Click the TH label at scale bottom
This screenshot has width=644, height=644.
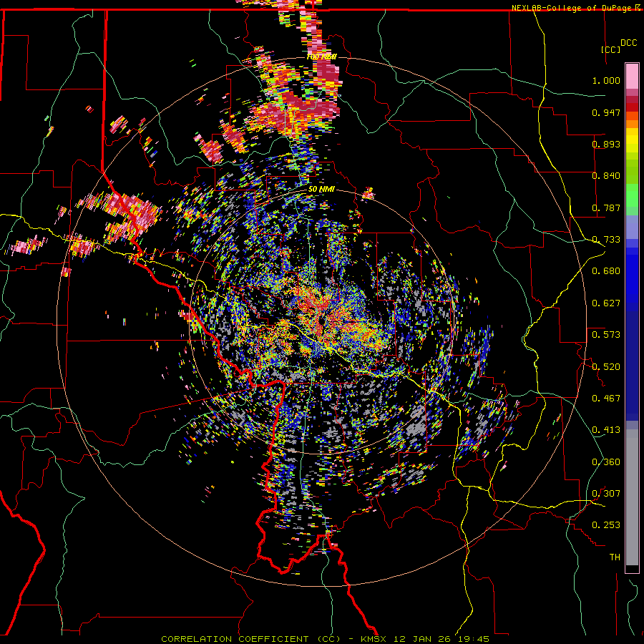click(x=615, y=557)
